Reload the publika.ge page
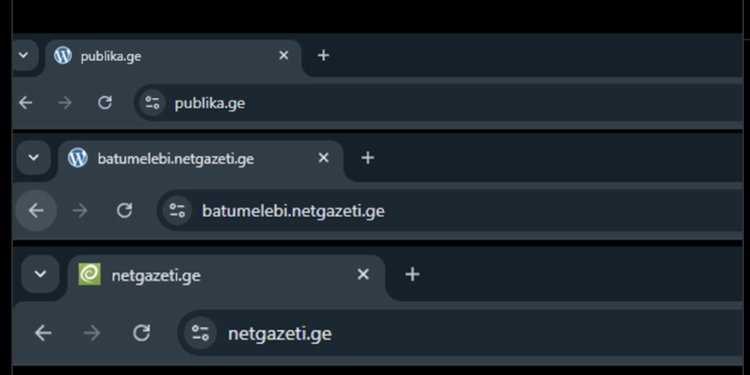 coord(105,103)
